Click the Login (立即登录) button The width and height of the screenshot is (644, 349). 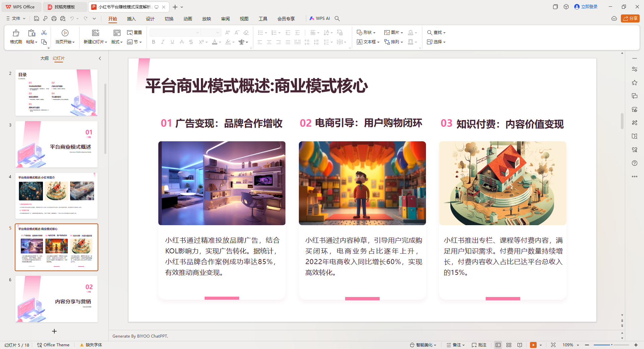(x=586, y=7)
